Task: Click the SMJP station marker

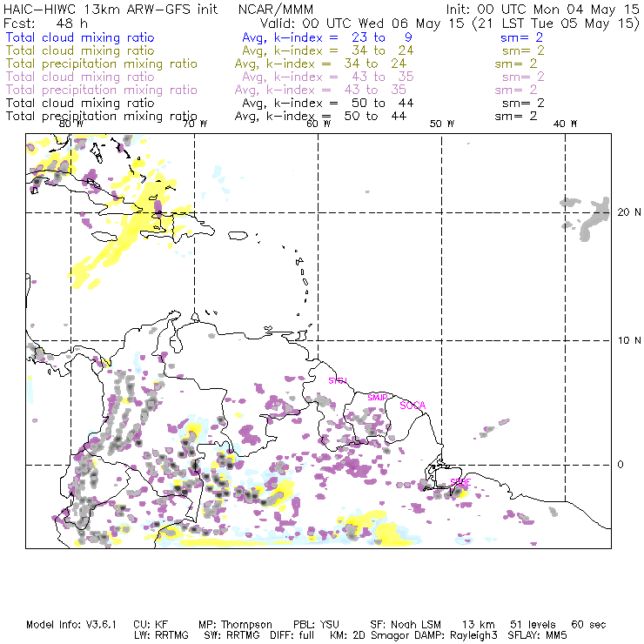Action: pyautogui.click(x=378, y=398)
